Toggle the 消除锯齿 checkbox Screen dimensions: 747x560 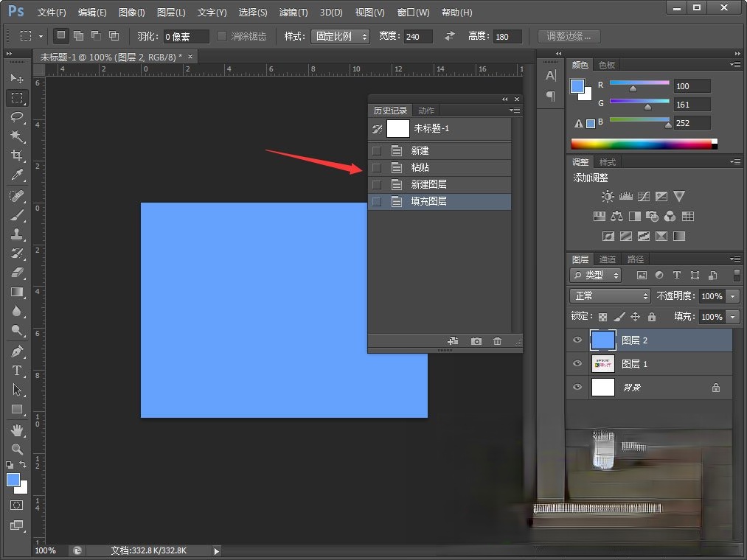pos(223,36)
